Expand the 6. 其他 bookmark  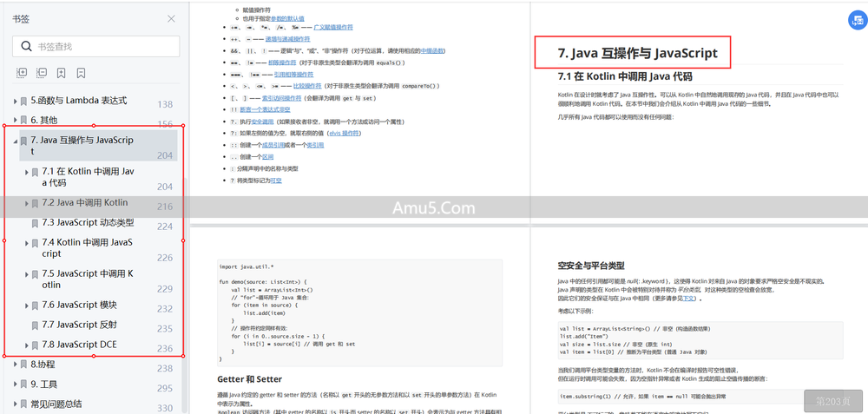coord(16,120)
